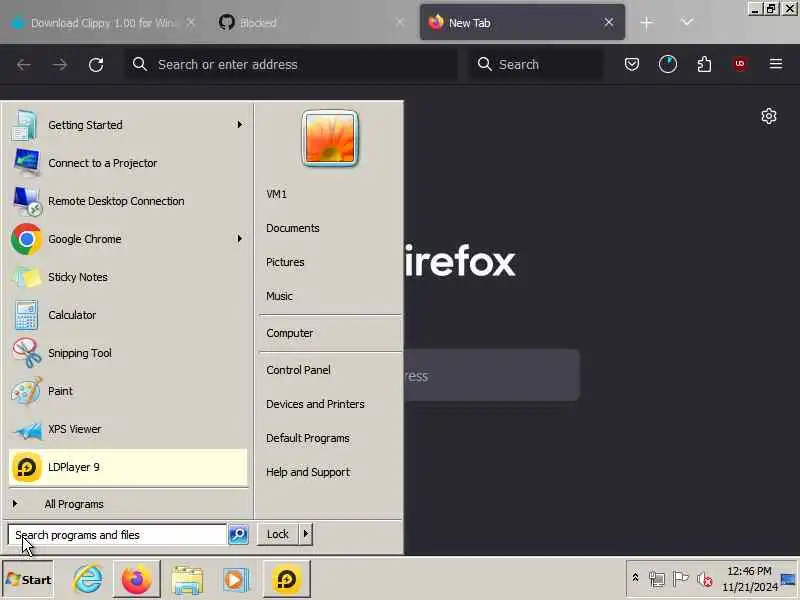Click the Start menu search magnifier button
The width and height of the screenshot is (800, 600).
pyautogui.click(x=238, y=534)
